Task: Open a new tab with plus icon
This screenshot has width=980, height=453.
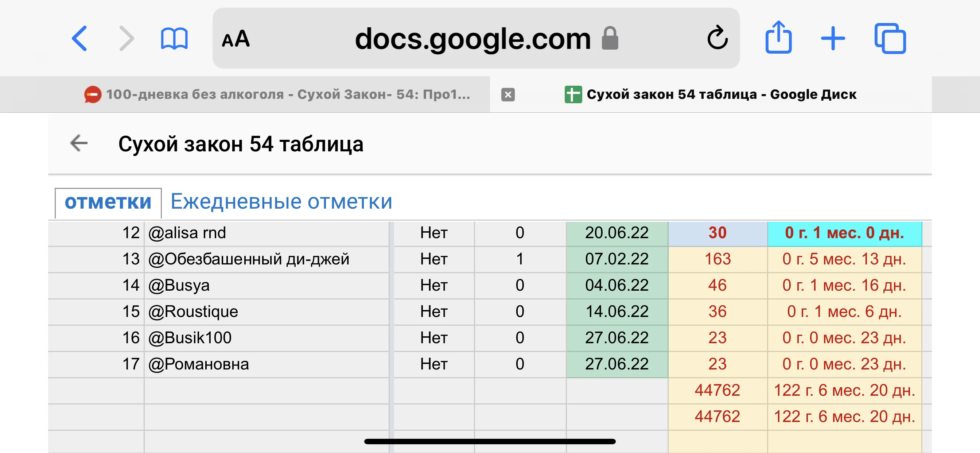Action: click(833, 38)
